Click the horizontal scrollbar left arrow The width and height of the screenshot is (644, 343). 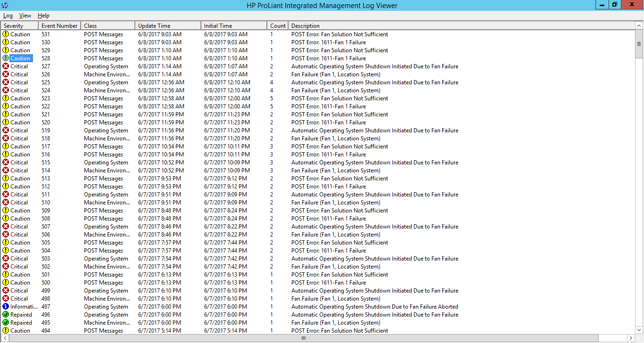tap(5, 338)
